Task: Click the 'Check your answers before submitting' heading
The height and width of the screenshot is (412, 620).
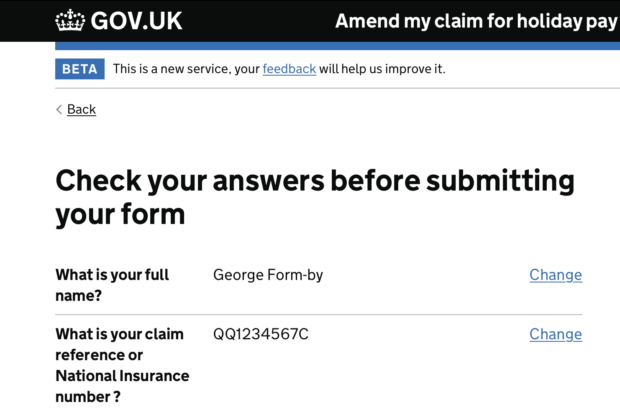Action: tap(315, 181)
